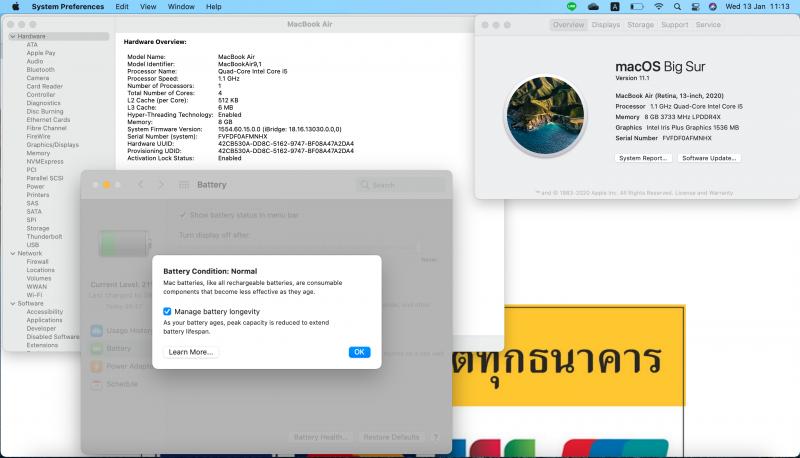Collapse the Hardware tree section
The width and height of the screenshot is (800, 458).
point(13,36)
